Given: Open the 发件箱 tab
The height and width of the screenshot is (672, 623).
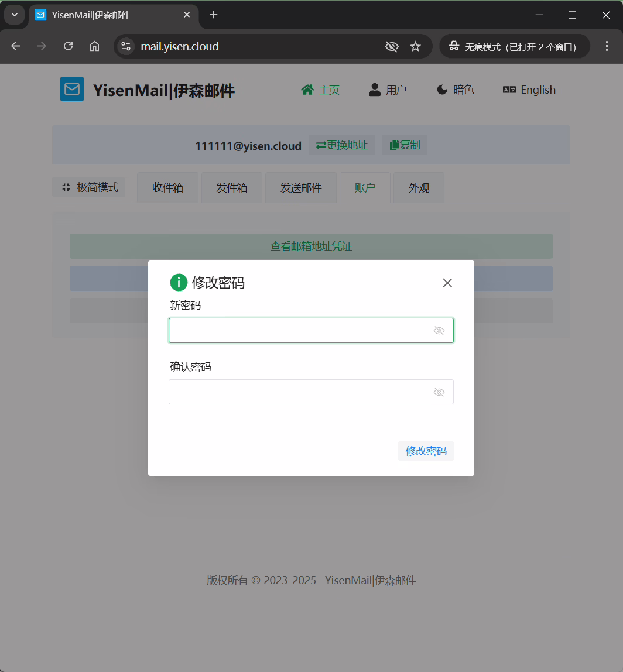Looking at the screenshot, I should point(231,187).
